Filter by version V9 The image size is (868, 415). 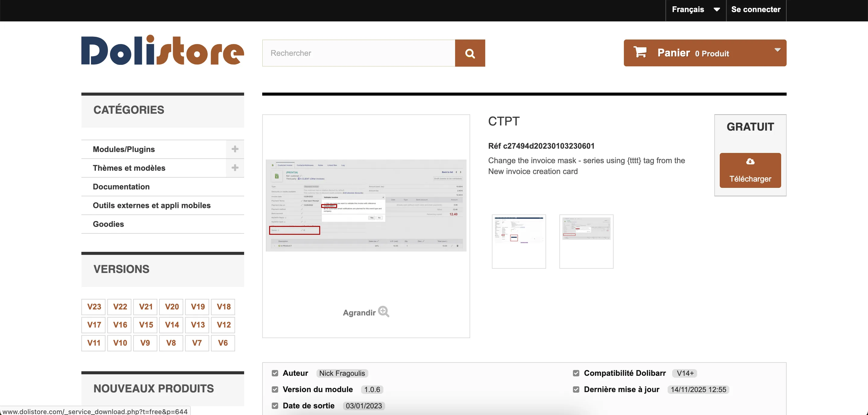(146, 343)
